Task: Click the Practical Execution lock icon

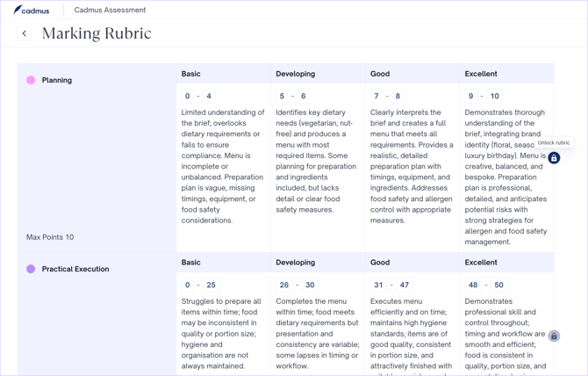Action: (x=554, y=336)
